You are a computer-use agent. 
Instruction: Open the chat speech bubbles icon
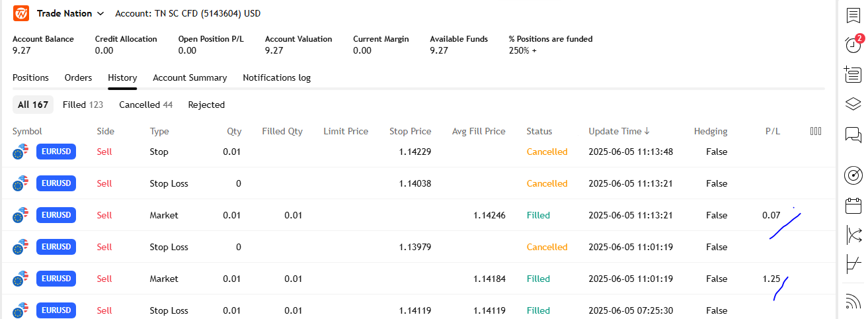coord(853,136)
